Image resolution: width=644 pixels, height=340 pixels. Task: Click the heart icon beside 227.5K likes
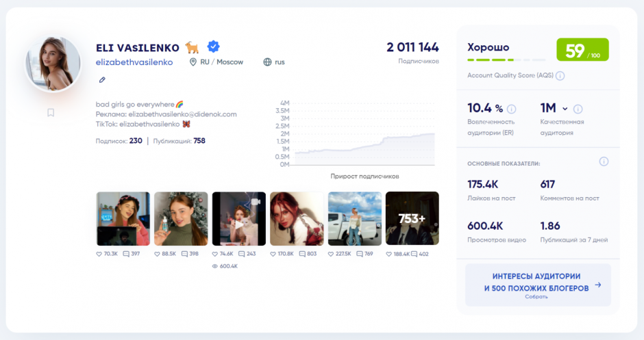point(331,254)
